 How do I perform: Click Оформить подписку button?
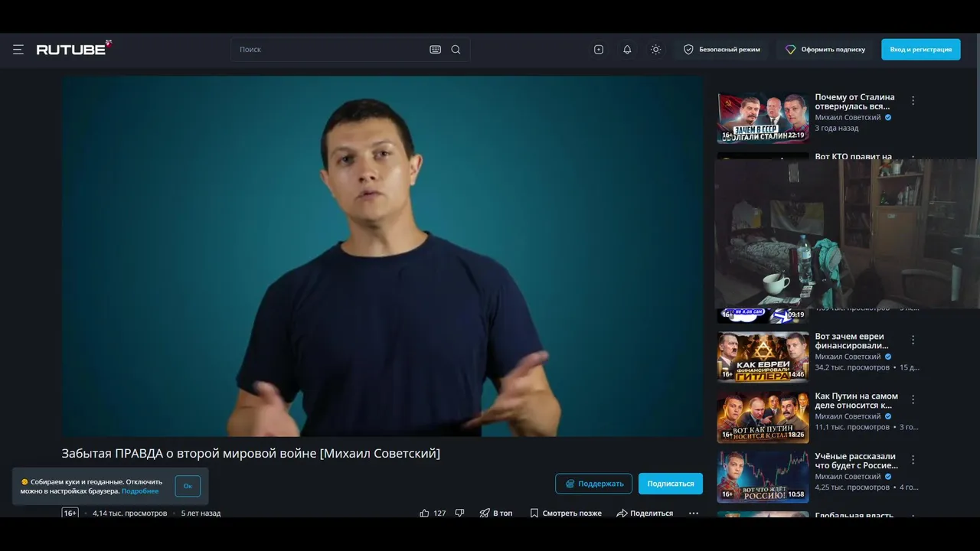pos(825,50)
